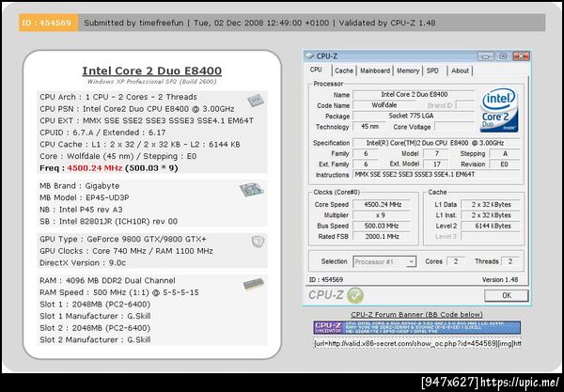The height and width of the screenshot is (392, 564).
Task: Click the Core Voltage field
Action: 454,126
